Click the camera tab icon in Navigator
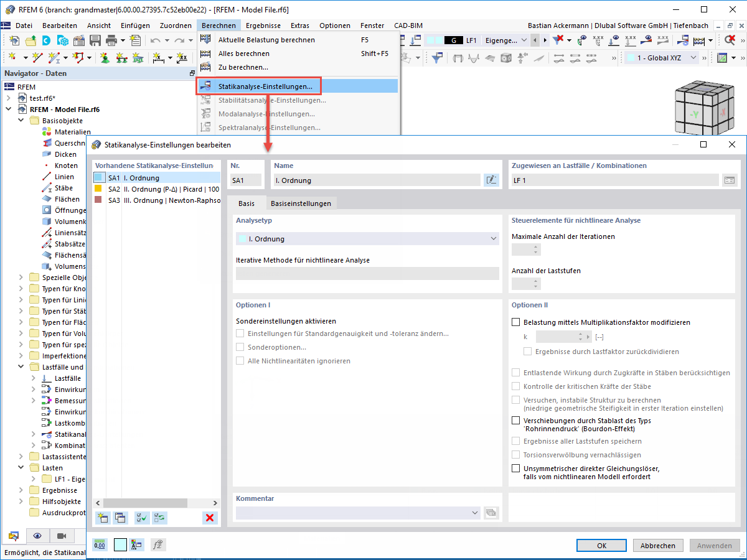Image resolution: width=747 pixels, height=560 pixels. pyautogui.click(x=62, y=536)
